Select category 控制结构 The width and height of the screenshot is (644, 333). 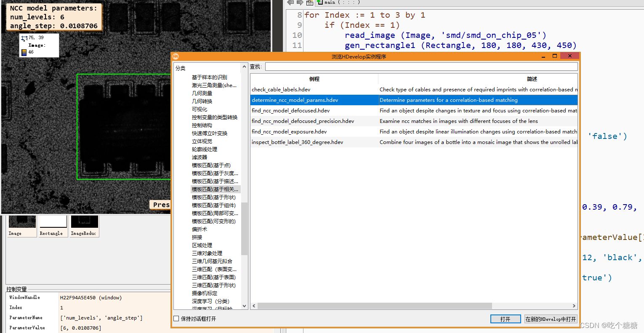point(202,125)
